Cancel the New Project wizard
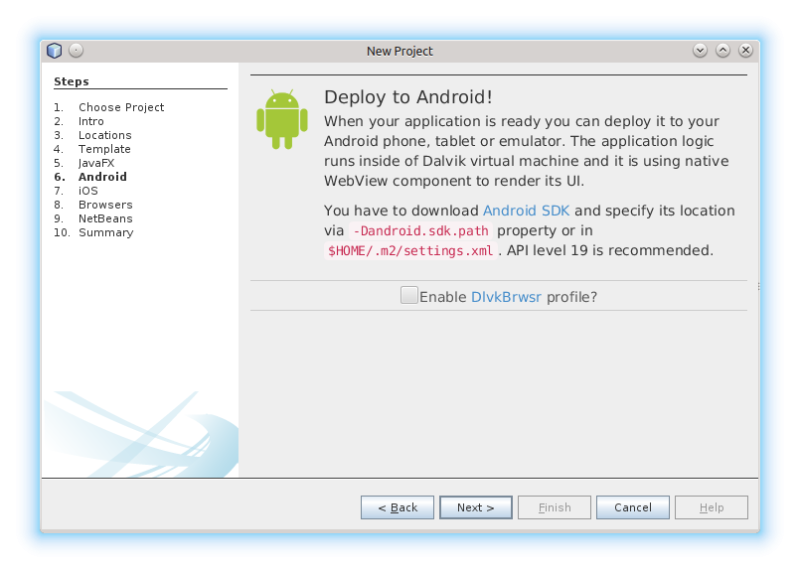The image size is (800, 573). [x=633, y=508]
